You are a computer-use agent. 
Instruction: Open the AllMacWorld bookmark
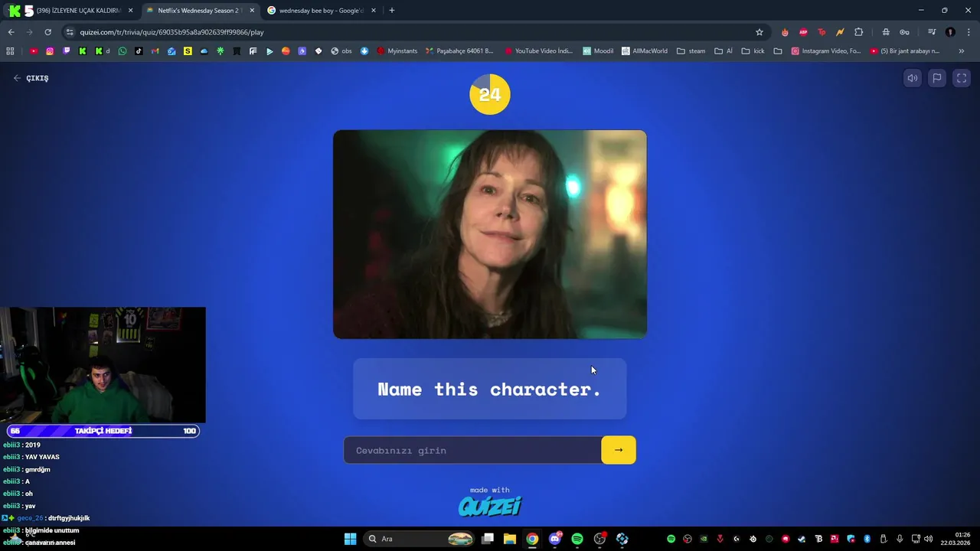(x=645, y=51)
